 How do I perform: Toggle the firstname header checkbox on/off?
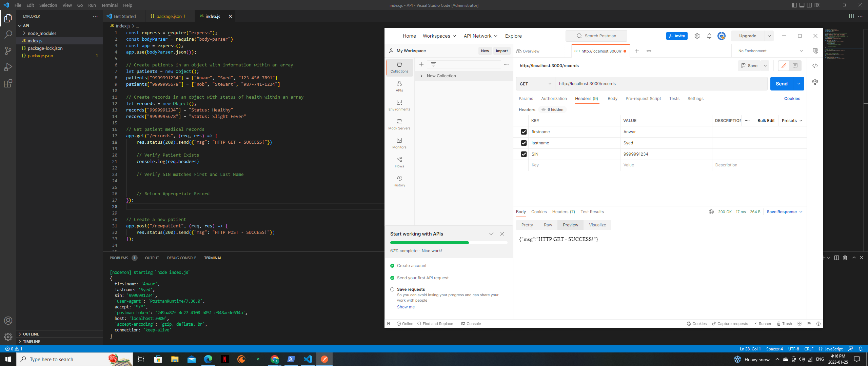pos(524,131)
